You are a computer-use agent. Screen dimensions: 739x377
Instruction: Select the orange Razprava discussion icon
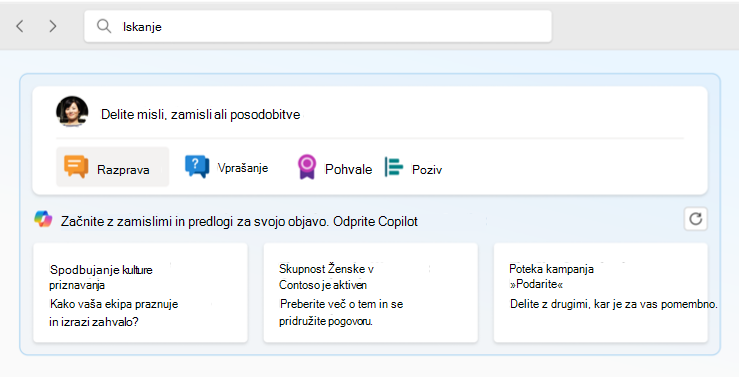(x=76, y=166)
